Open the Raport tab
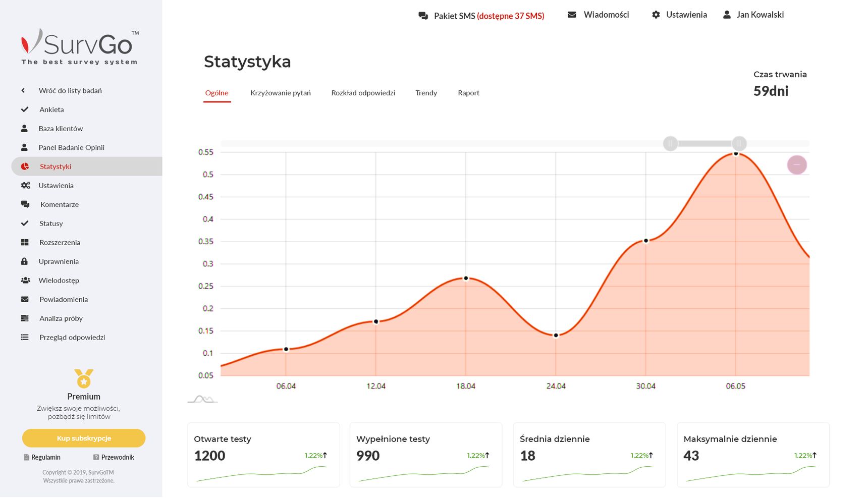The height and width of the screenshot is (498, 868). (468, 93)
